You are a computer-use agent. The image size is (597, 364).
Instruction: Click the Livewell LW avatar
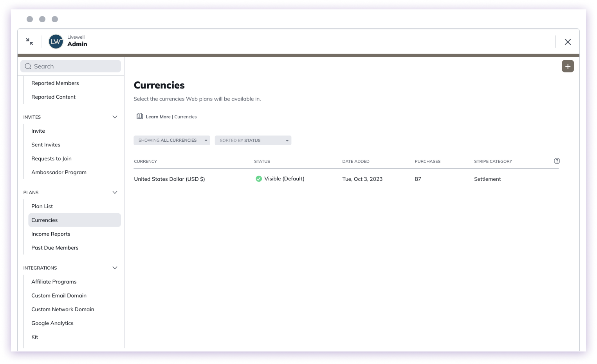[56, 41]
